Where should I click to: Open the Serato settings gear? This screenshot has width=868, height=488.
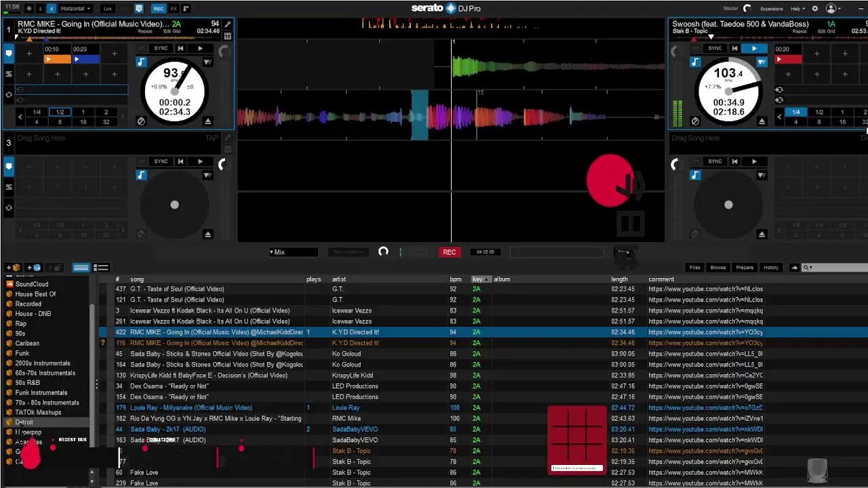pyautogui.click(x=814, y=9)
